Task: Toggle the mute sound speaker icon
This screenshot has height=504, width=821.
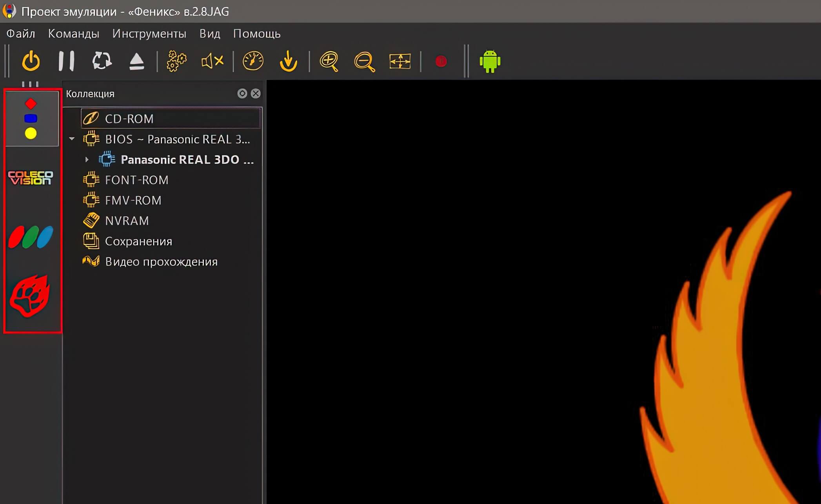Action: pos(212,61)
